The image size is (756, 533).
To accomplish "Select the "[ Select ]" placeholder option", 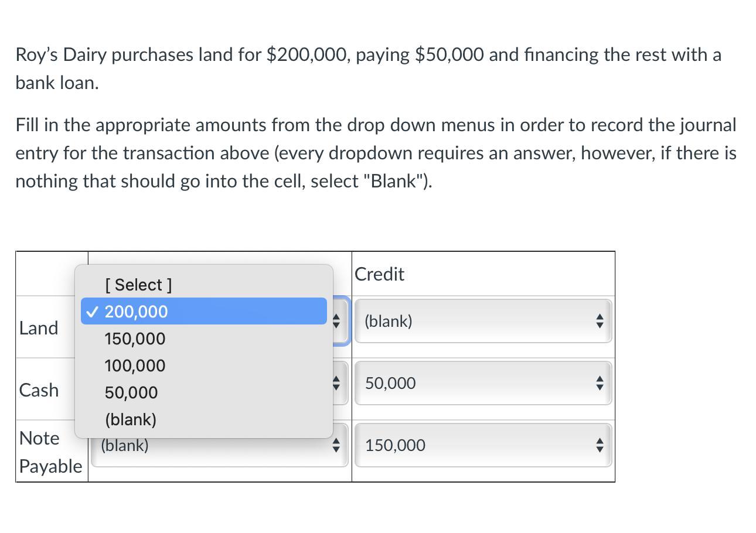I will tap(138, 285).
